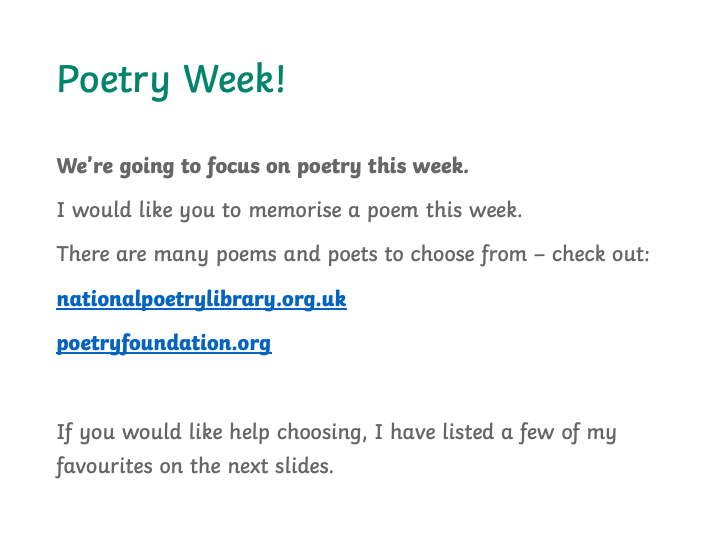Click the word 'focus' in bold text
Image resolution: width=720 pixels, height=540 pixels.
coord(233,166)
